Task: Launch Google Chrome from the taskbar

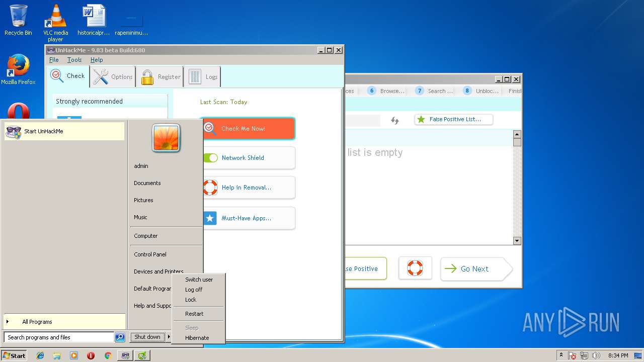Action: pyautogui.click(x=108, y=355)
